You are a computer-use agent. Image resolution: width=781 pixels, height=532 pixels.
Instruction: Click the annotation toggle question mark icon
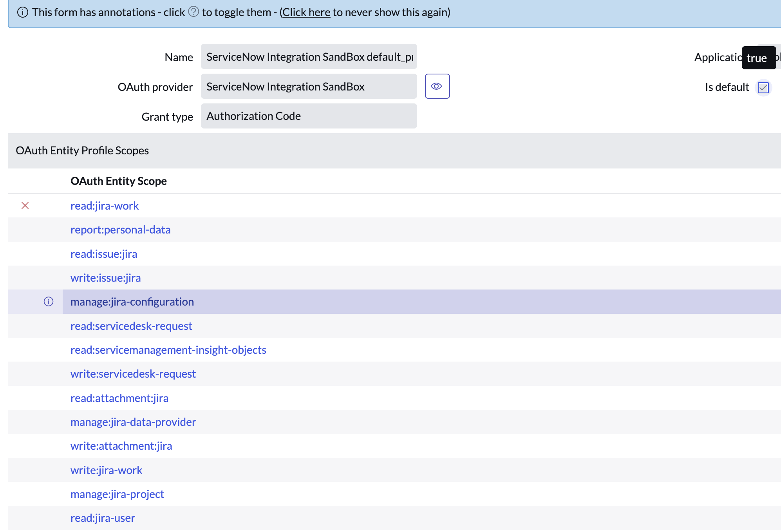coord(193,12)
